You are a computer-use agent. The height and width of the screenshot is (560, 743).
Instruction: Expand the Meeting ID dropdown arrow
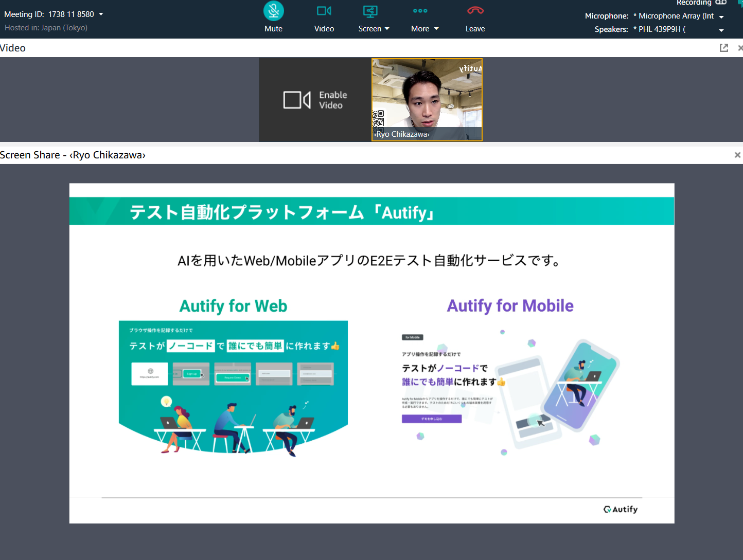tap(101, 14)
